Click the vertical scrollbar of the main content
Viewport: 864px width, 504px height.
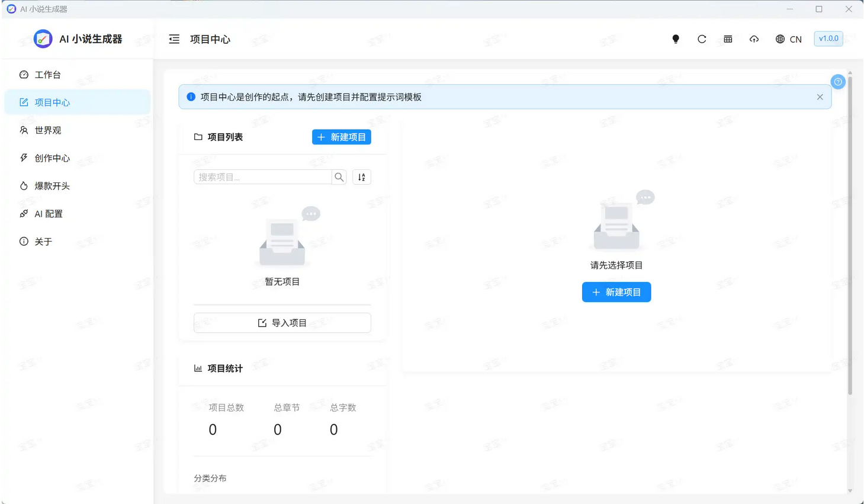pos(850,236)
